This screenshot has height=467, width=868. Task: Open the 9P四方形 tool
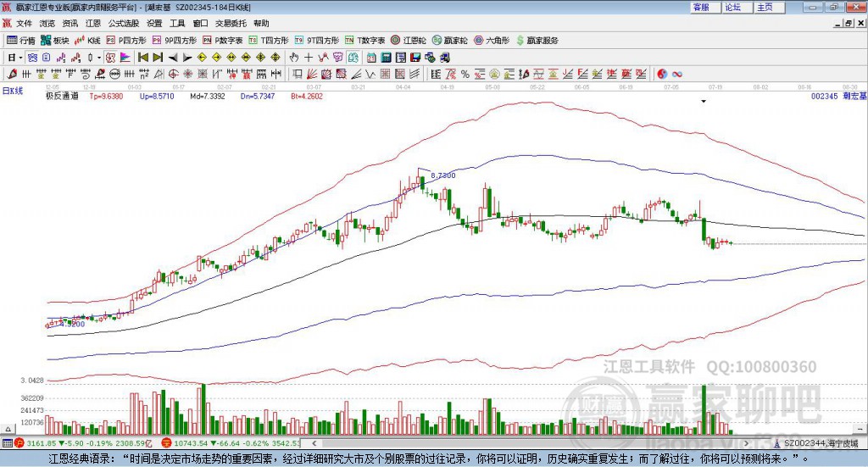(175, 41)
